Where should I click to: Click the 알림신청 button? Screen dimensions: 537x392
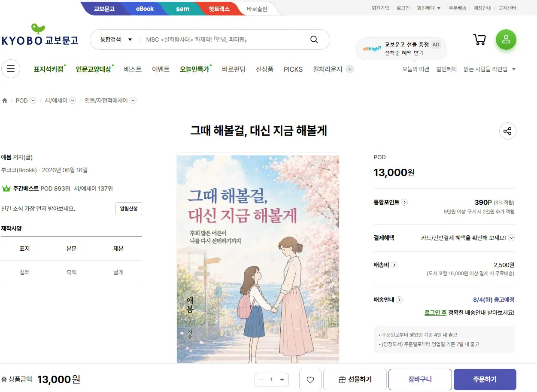pos(129,209)
